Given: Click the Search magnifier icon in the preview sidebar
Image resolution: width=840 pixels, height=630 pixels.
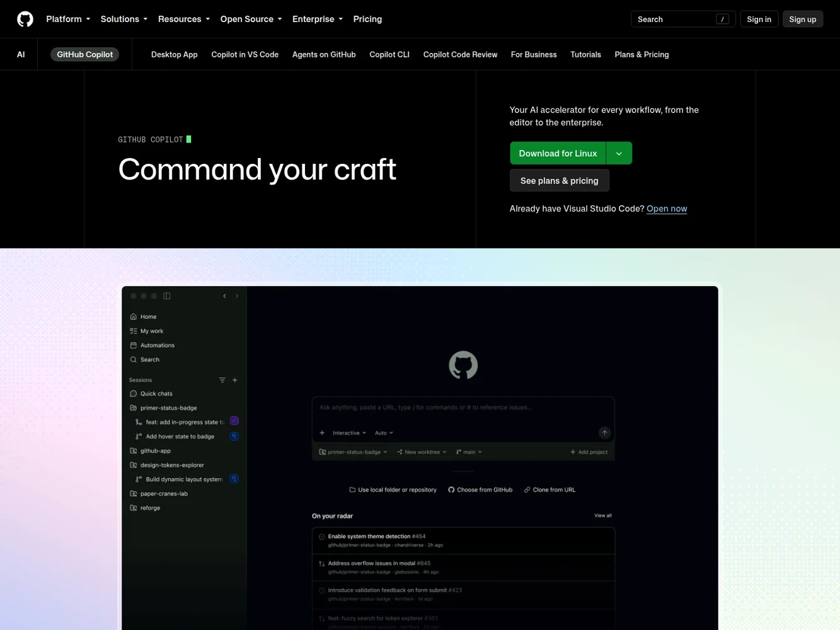Looking at the screenshot, I should coord(133,360).
